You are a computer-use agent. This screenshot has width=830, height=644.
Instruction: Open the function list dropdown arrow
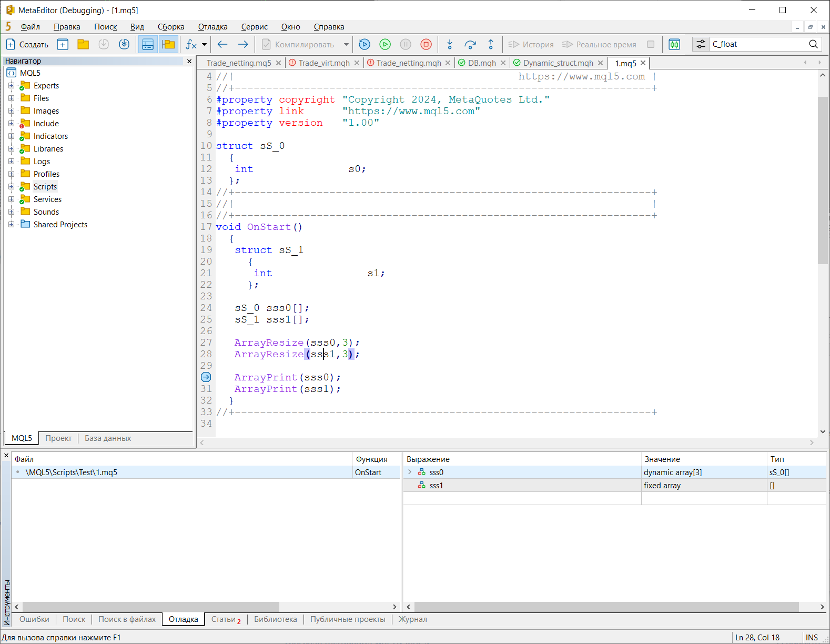[204, 45]
